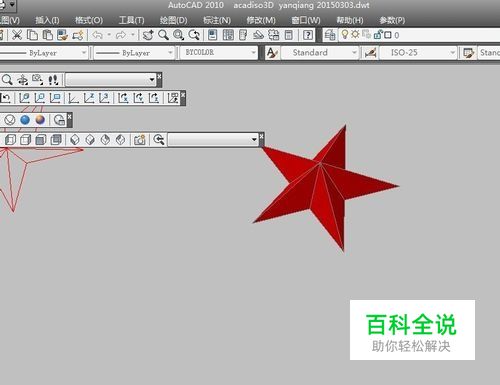Click the Redo arrow button
Screen dimensions: 500x385
121,35
